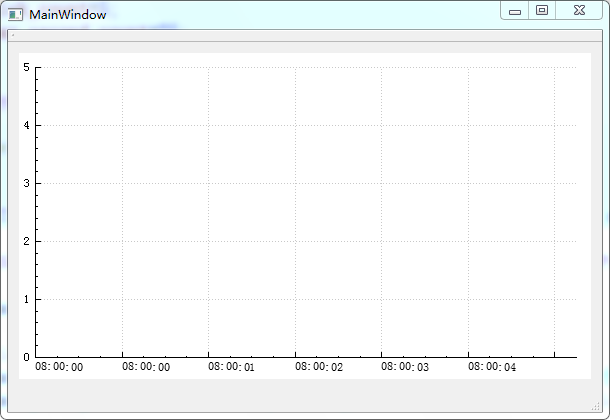Click the y-axis label 4

coord(26,125)
